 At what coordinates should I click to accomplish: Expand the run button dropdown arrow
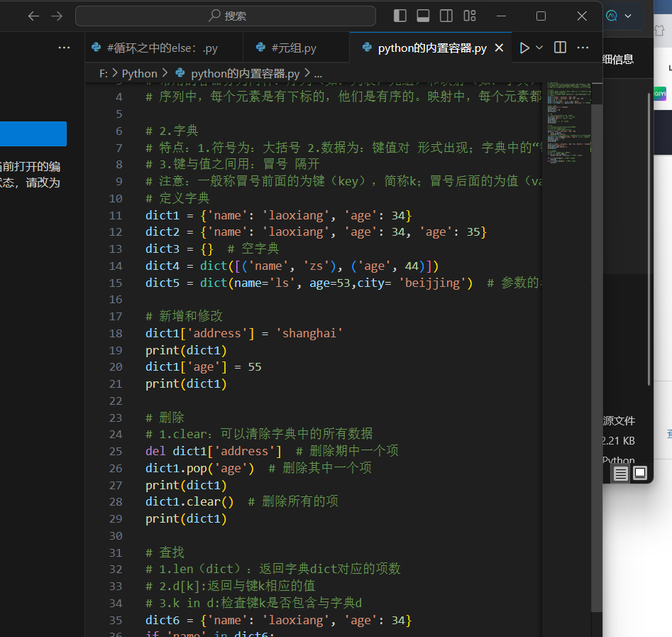538,48
